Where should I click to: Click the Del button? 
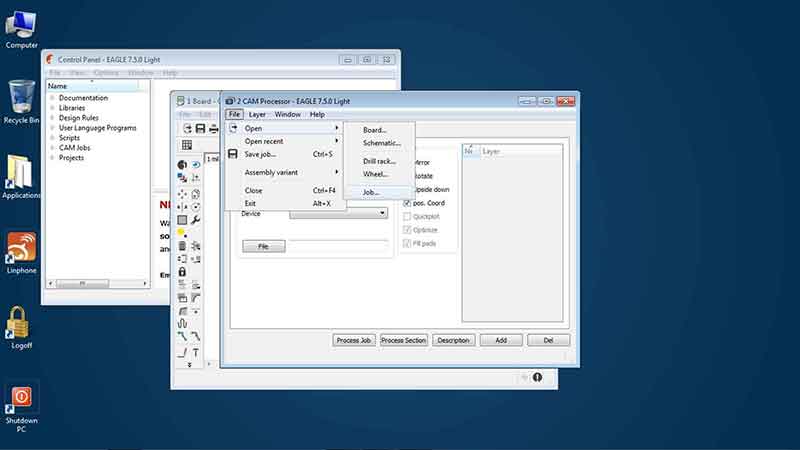tap(548, 340)
